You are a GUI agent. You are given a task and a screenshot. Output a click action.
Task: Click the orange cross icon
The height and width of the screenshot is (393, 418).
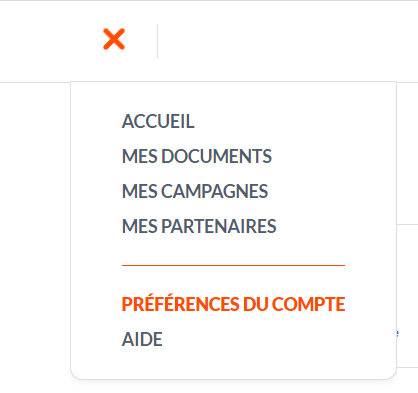(114, 39)
